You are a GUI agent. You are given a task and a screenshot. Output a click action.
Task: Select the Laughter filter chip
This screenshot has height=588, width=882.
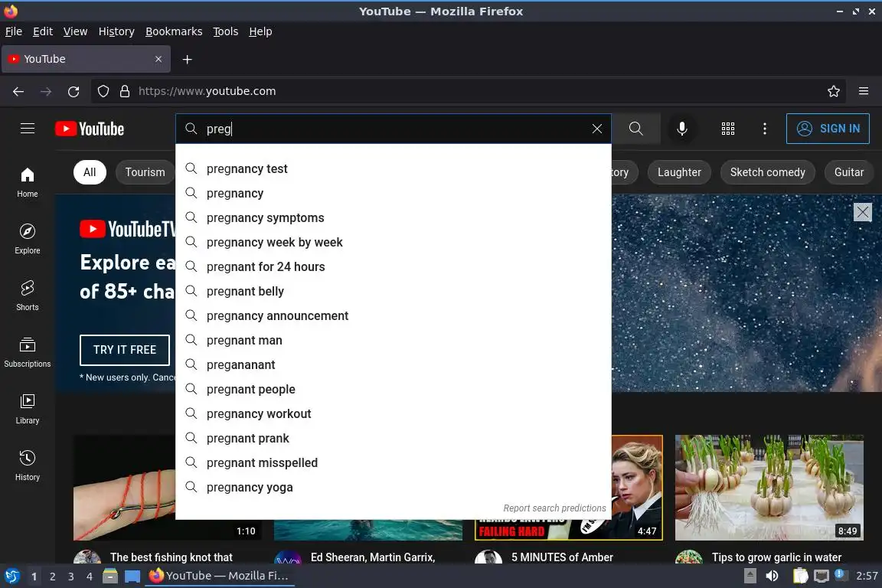tap(679, 172)
